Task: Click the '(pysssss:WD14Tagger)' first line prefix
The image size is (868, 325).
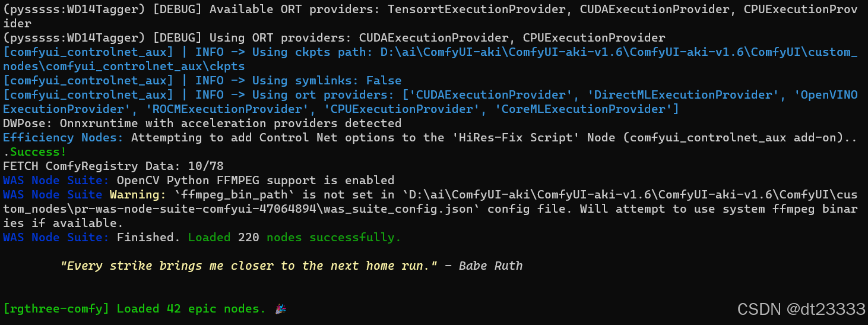Action: pyautogui.click(x=74, y=10)
